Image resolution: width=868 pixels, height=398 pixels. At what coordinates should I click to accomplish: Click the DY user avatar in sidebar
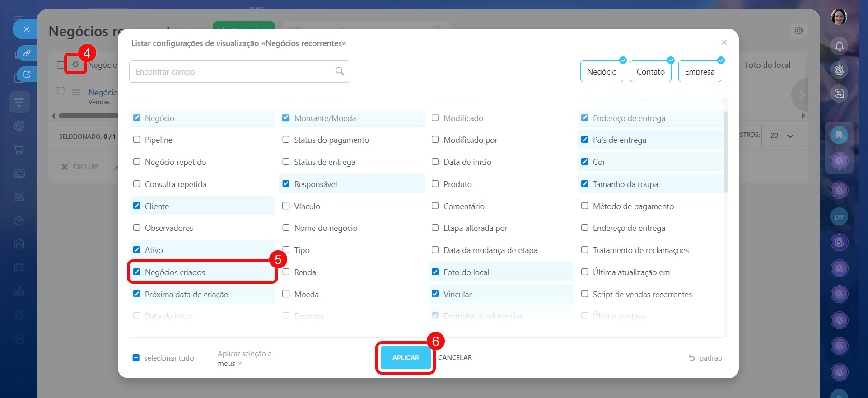tap(839, 217)
